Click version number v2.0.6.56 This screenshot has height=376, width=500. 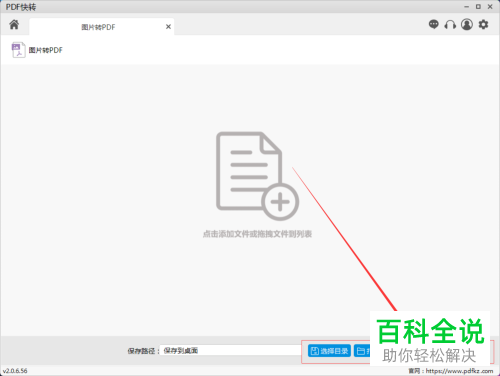tap(15, 371)
